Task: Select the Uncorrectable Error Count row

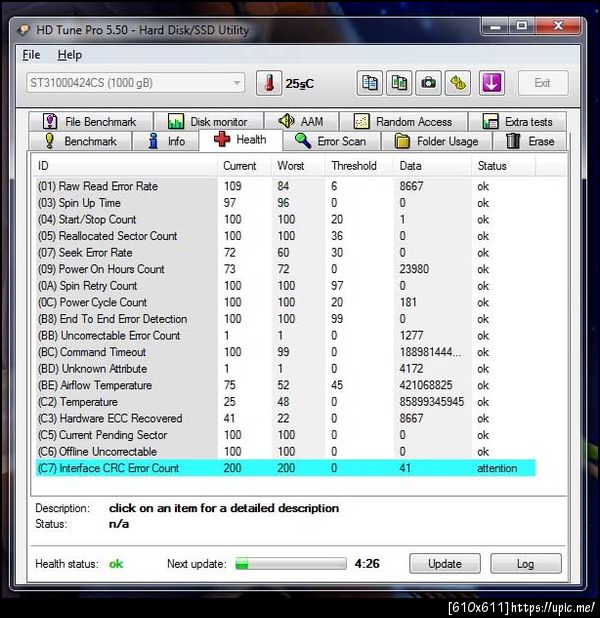Action: click(285, 335)
